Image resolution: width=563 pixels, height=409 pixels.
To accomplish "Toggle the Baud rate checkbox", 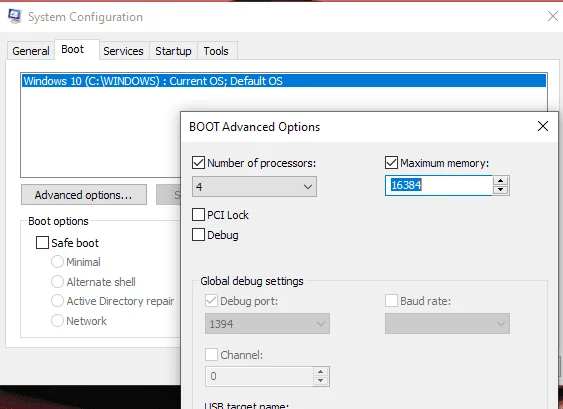I will (x=391, y=301).
